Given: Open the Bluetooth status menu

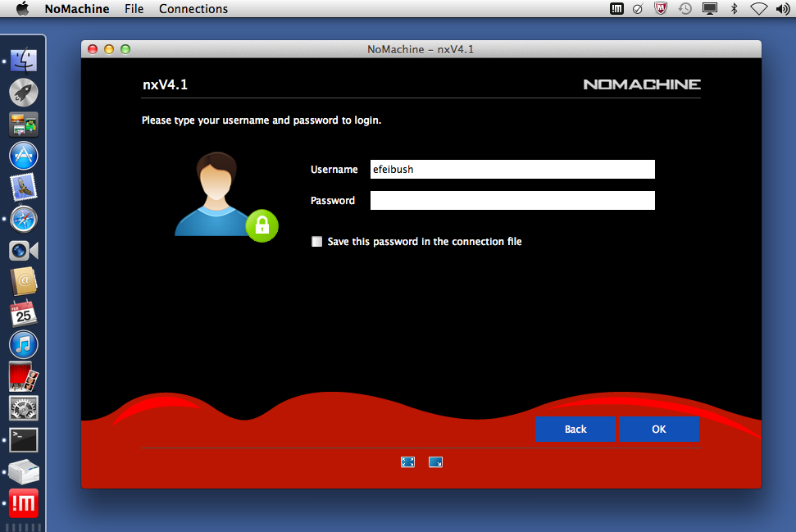Looking at the screenshot, I should click(734, 9).
